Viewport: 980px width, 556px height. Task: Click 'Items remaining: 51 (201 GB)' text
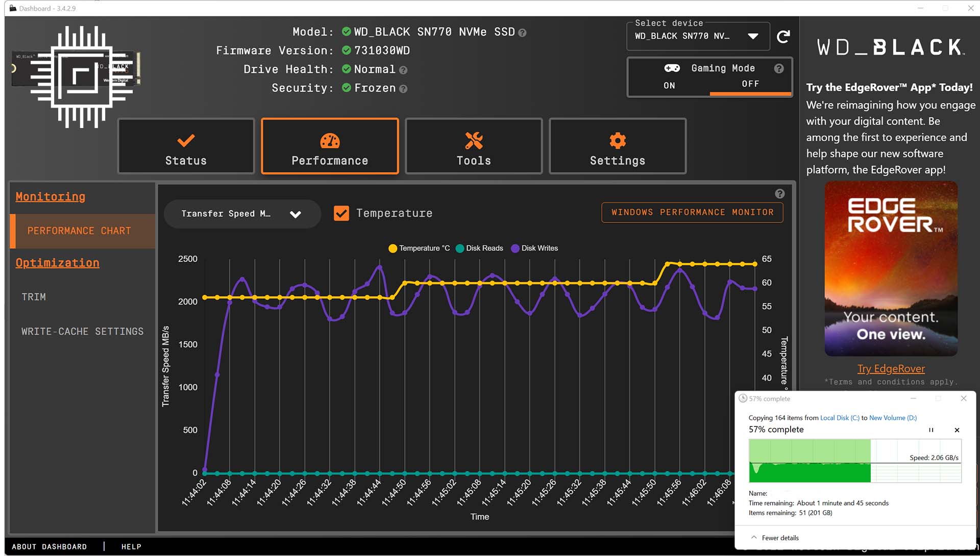pyautogui.click(x=790, y=513)
